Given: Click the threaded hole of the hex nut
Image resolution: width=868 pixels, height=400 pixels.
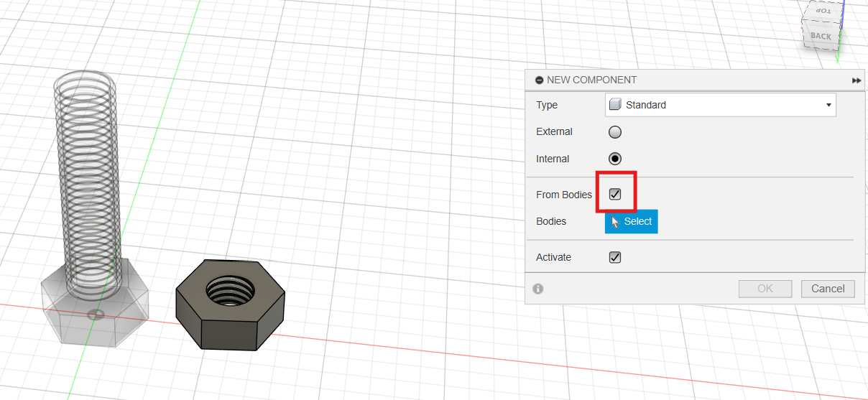Looking at the screenshot, I should coord(230,290).
